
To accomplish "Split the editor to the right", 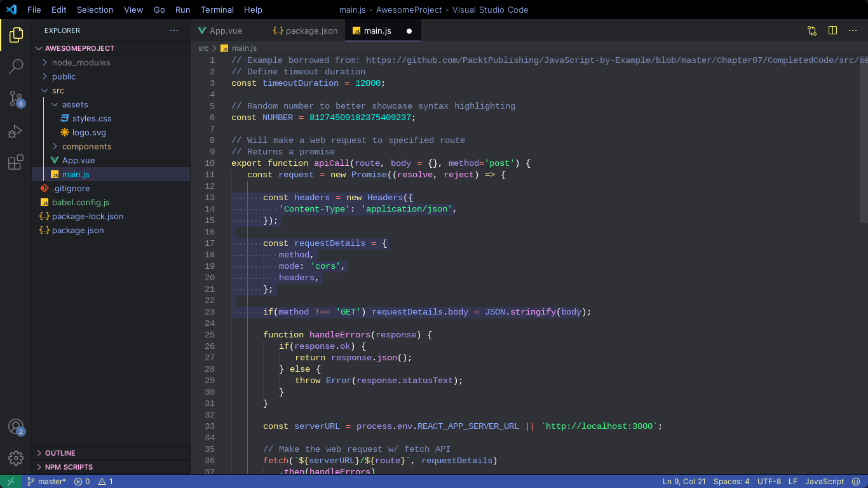I will pos(832,30).
